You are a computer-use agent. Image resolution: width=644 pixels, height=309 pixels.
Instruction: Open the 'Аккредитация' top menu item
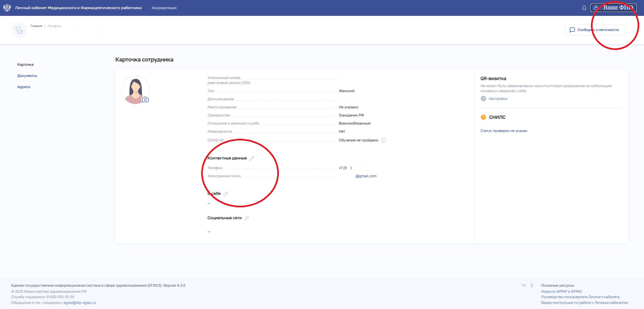pos(164,8)
